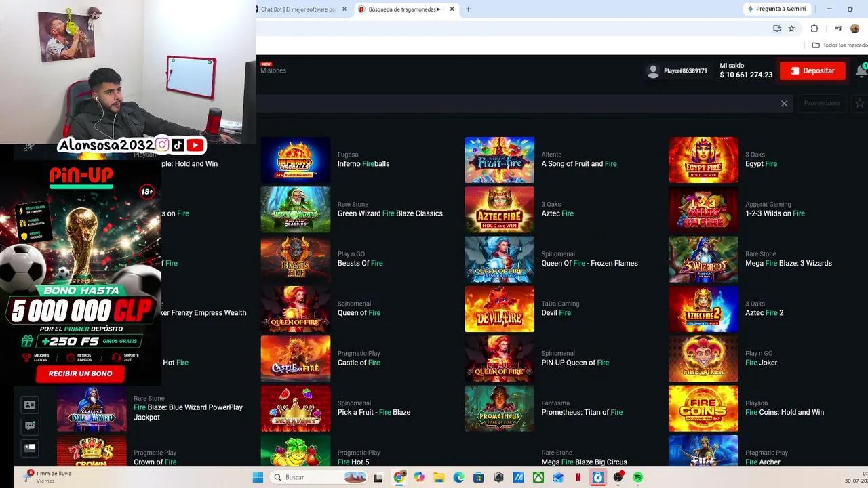This screenshot has width=868, height=488.
Task: Click the Crown of Fire title
Action: point(155,462)
